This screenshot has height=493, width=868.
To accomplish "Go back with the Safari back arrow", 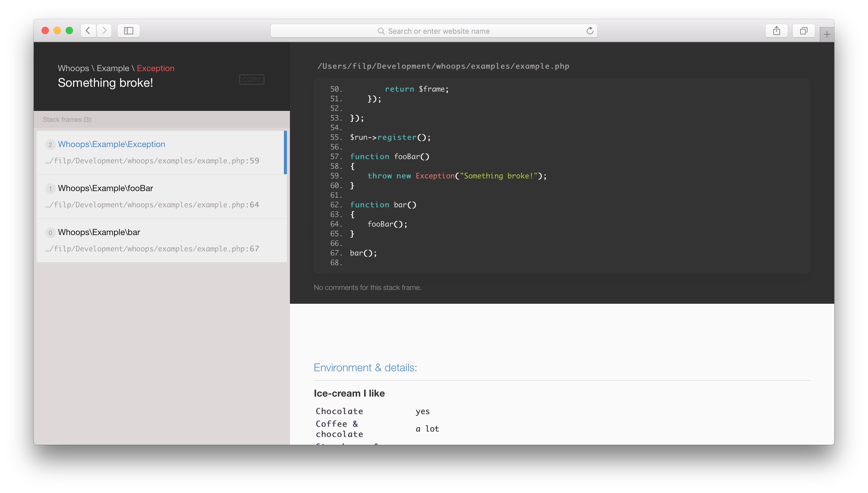I will pos(88,31).
